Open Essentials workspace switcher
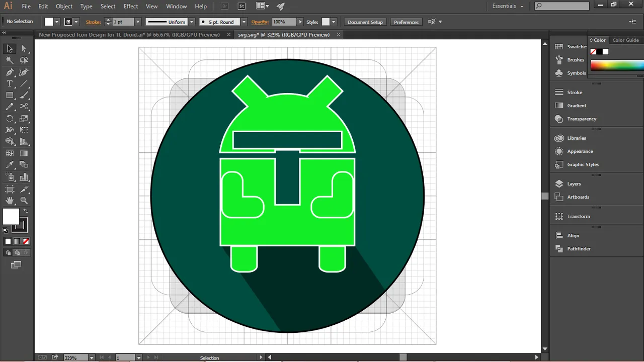The height and width of the screenshot is (362, 644). 508,6
